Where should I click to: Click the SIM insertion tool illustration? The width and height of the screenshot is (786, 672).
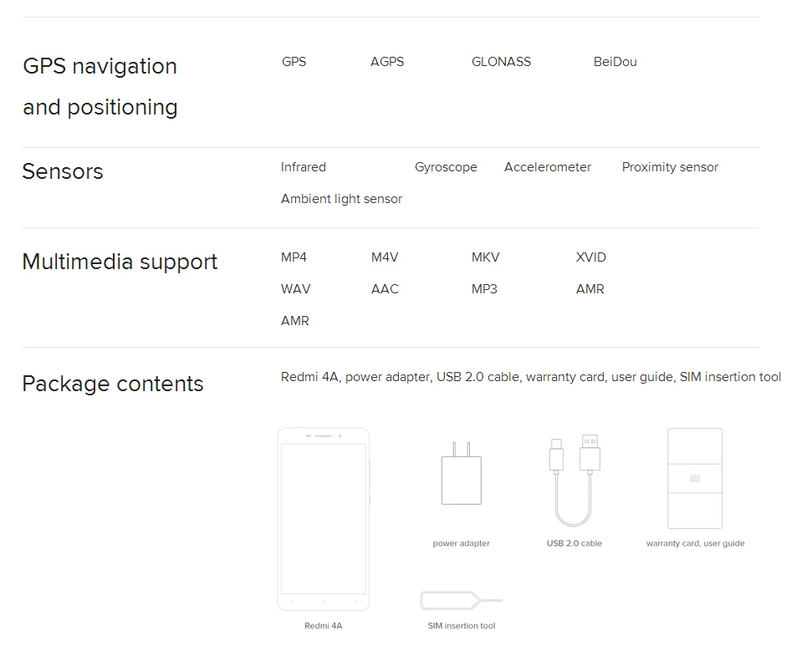tap(462, 600)
